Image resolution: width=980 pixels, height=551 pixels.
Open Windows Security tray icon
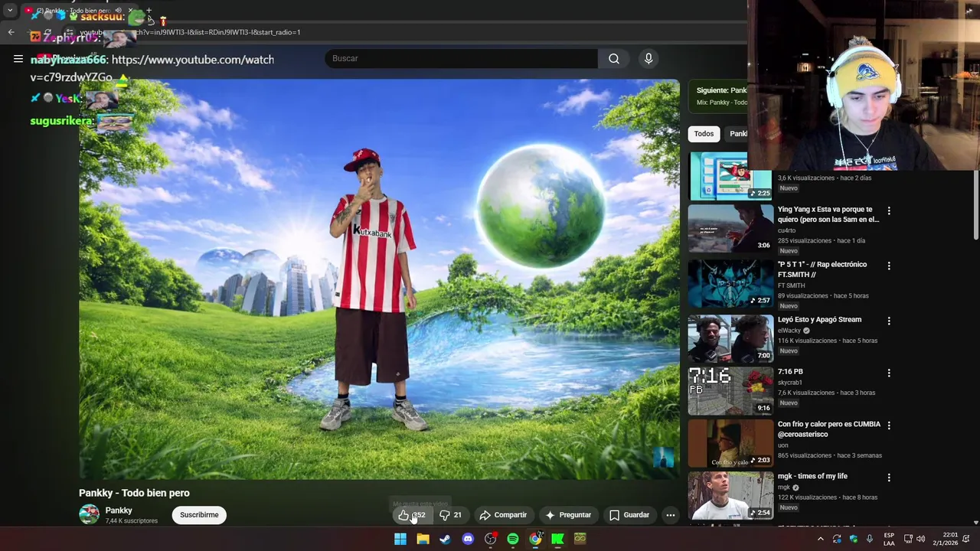[854, 539]
